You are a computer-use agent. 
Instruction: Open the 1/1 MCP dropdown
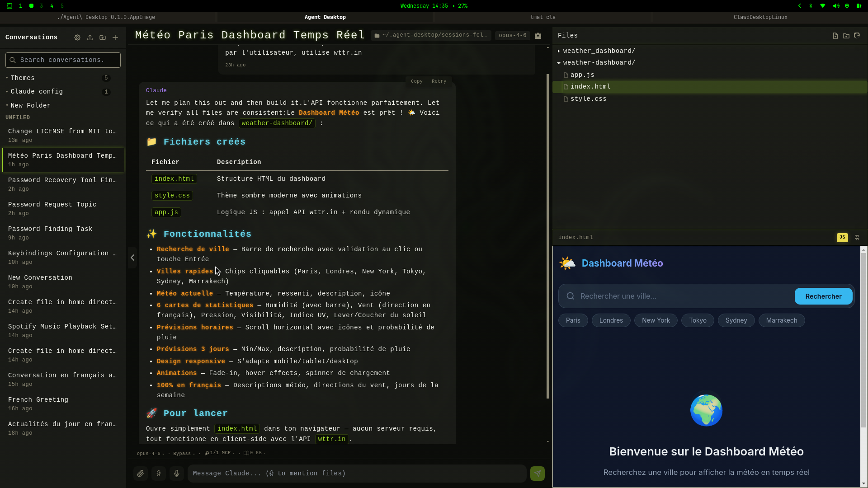(220, 453)
